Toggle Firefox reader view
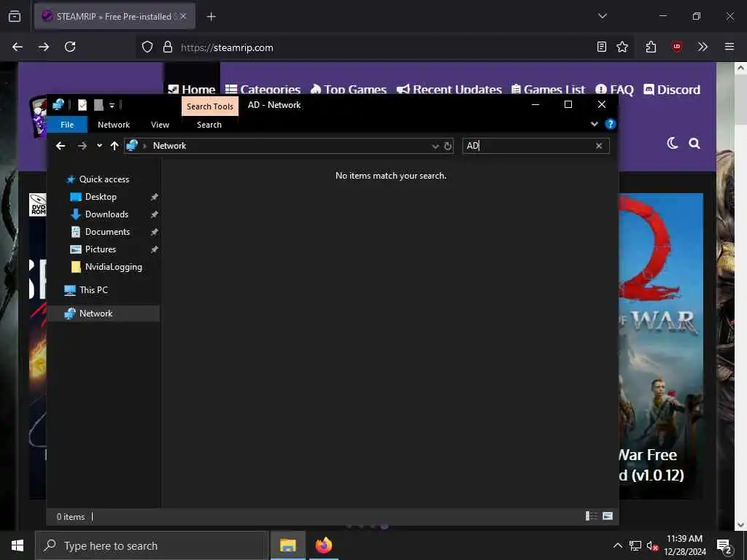Screen dimensions: 747x560 click(602, 47)
